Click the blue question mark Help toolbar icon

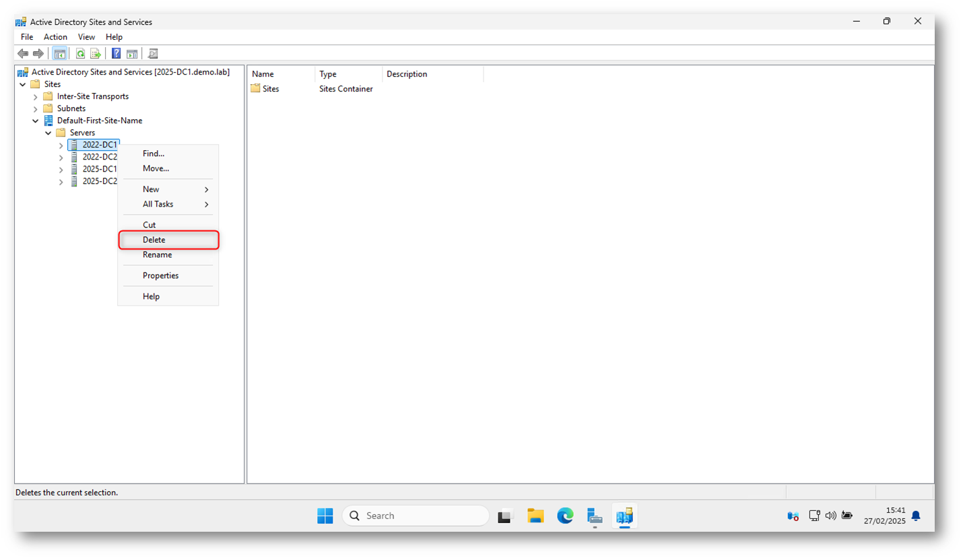pos(117,54)
